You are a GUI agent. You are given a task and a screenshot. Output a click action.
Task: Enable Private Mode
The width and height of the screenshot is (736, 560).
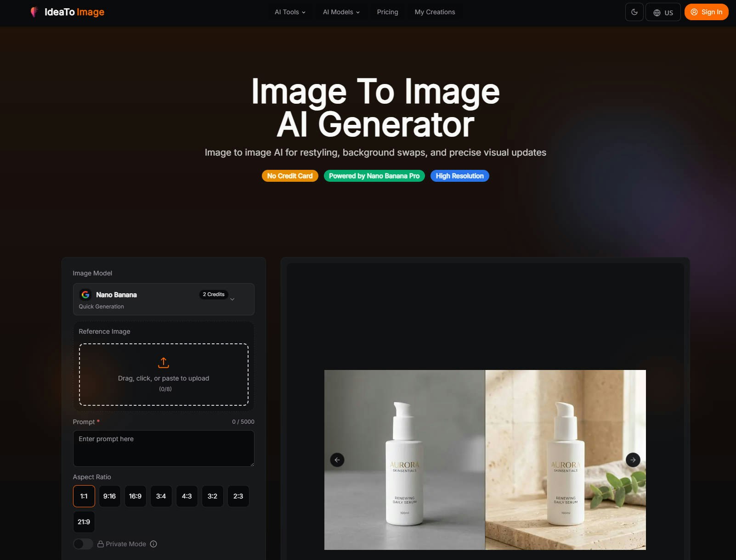pyautogui.click(x=83, y=544)
